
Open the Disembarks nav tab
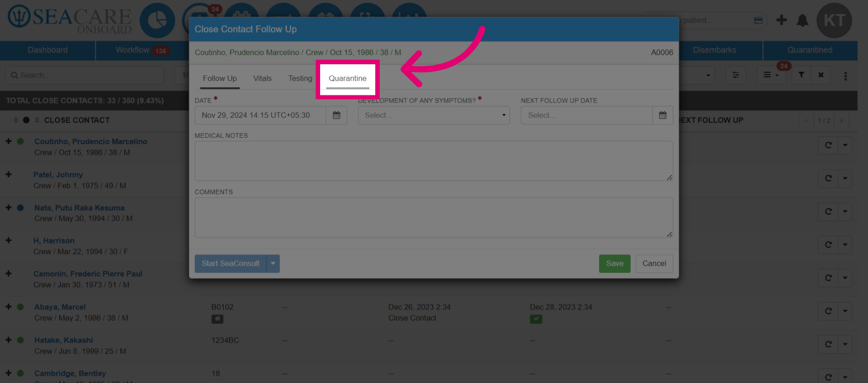tap(714, 50)
